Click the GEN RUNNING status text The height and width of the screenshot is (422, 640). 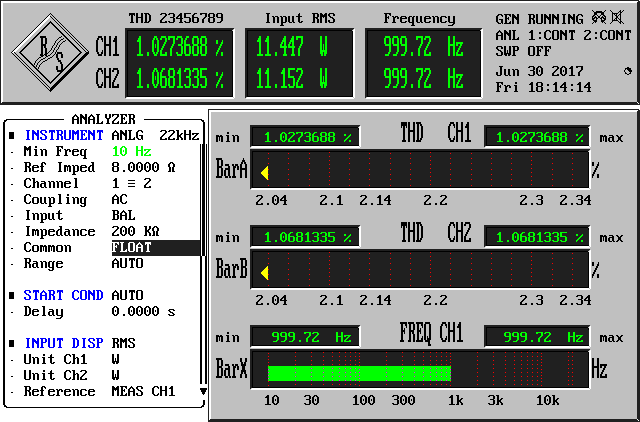540,19
